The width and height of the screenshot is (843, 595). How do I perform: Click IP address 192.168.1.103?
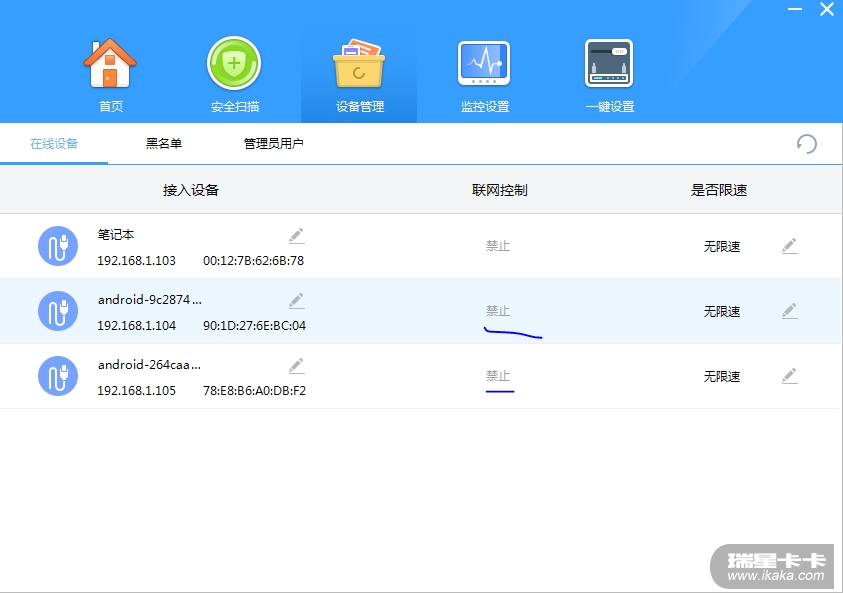(137, 261)
